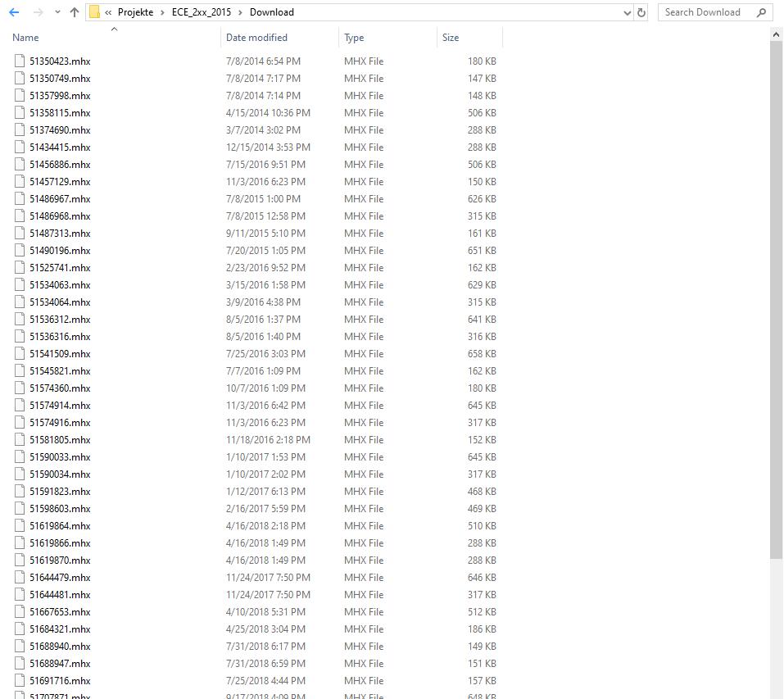Image resolution: width=784 pixels, height=699 pixels.
Task: Click the scrollbar up arrow
Action: (776, 34)
